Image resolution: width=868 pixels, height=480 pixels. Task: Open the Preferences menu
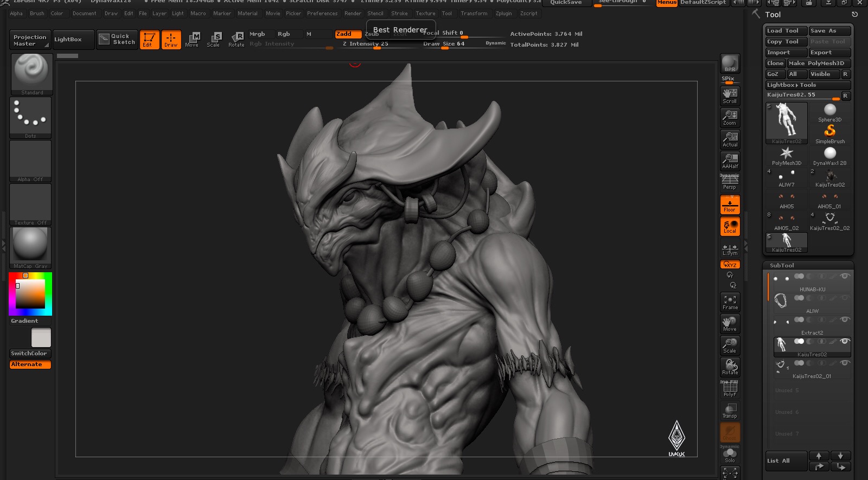tap(322, 14)
